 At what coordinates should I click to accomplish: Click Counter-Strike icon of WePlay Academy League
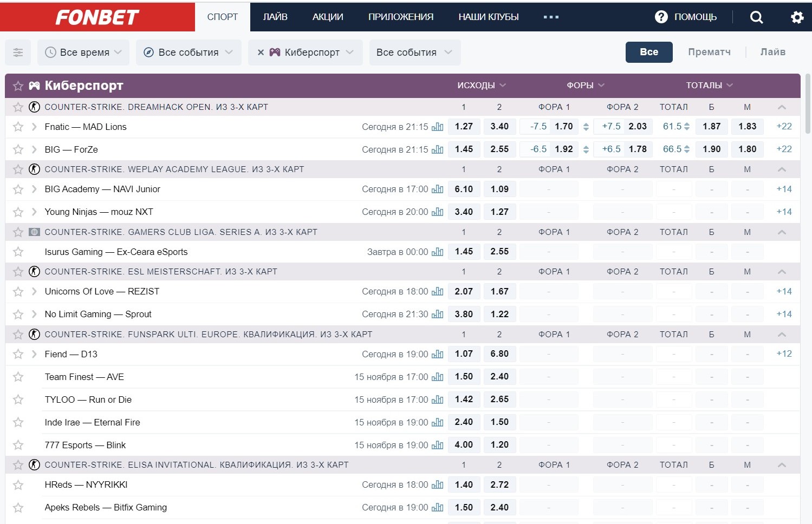[x=35, y=169]
